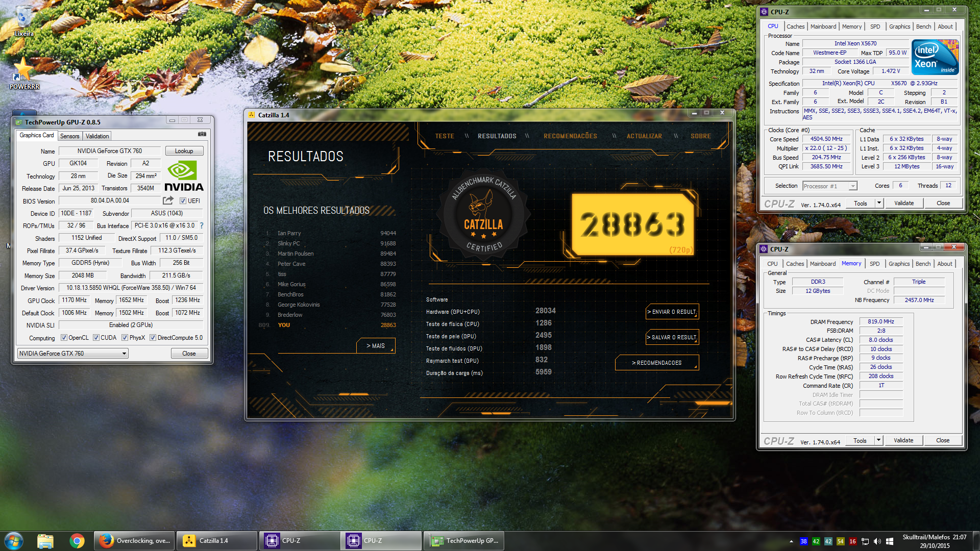Click the GPU name field NVIDIA GeForce GTX 760
Screen dimensions: 980x551
(110, 151)
